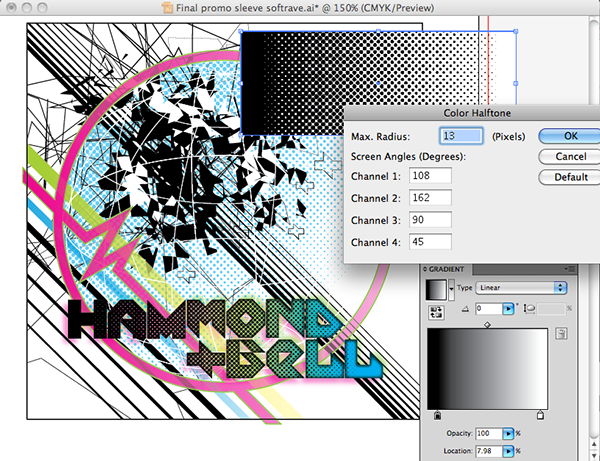Edit Channel 1 angle value 108

click(430, 176)
